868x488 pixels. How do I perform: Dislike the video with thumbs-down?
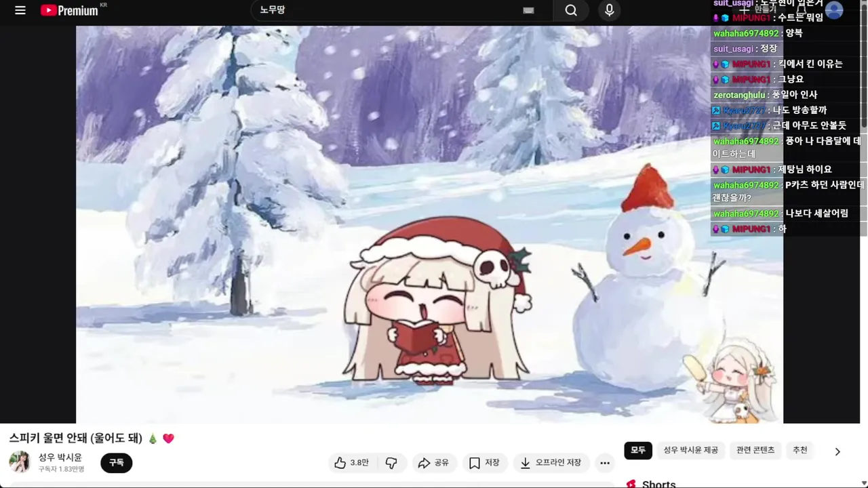[x=391, y=463]
